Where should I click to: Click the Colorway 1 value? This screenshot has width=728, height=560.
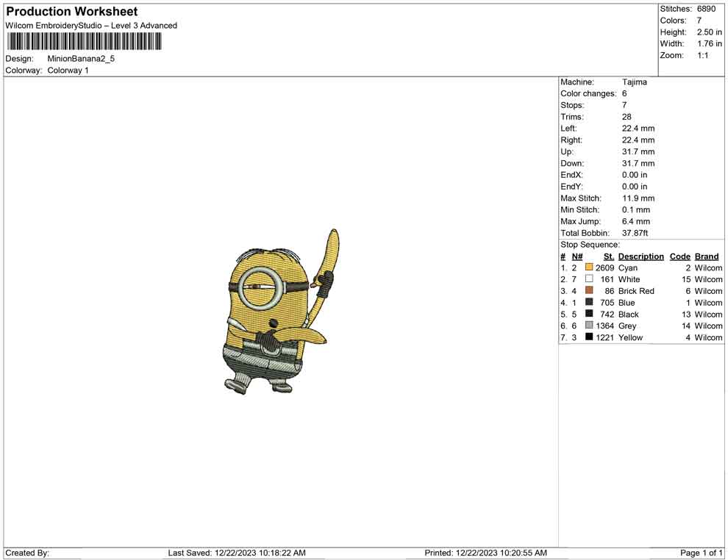click(68, 71)
